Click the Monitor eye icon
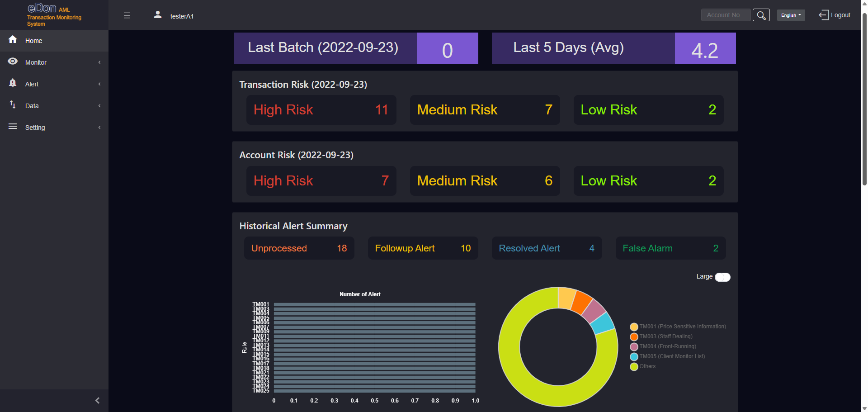 click(x=13, y=62)
